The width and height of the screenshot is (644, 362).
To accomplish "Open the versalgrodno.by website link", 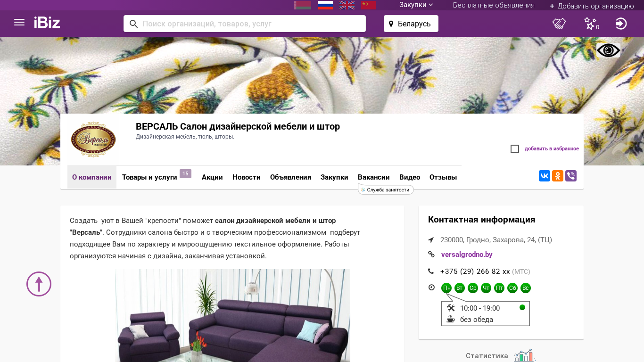I will [x=467, y=255].
